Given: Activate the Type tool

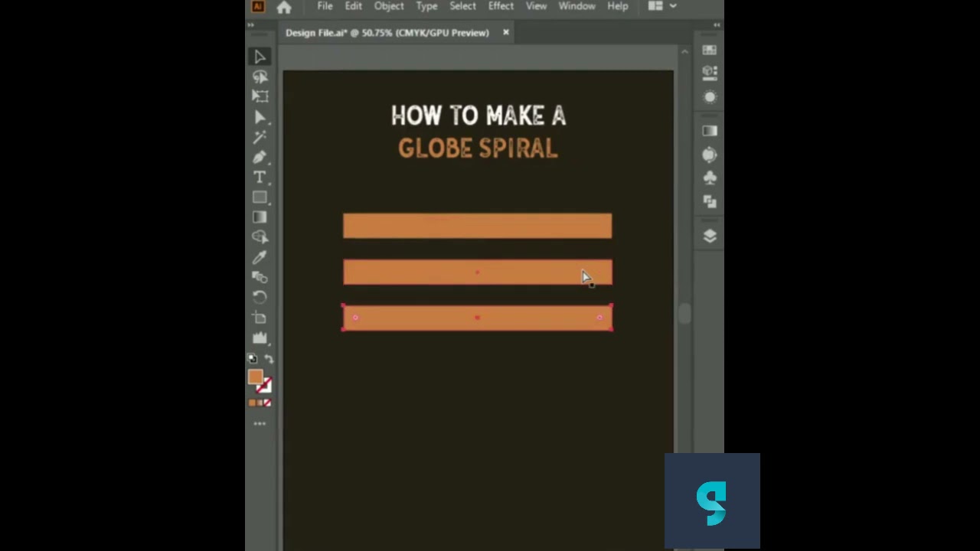Looking at the screenshot, I should tap(260, 177).
